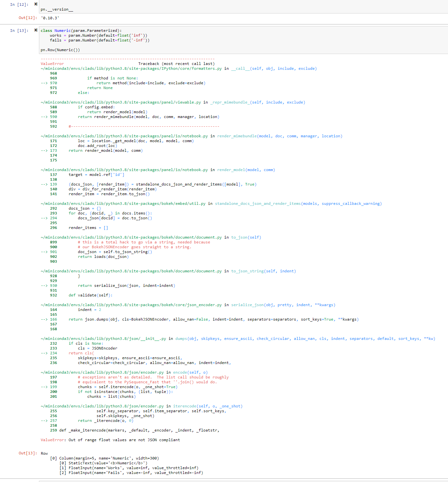Click the Out[13]: prompt label
The height and width of the screenshot is (482, 448).
(26, 453)
